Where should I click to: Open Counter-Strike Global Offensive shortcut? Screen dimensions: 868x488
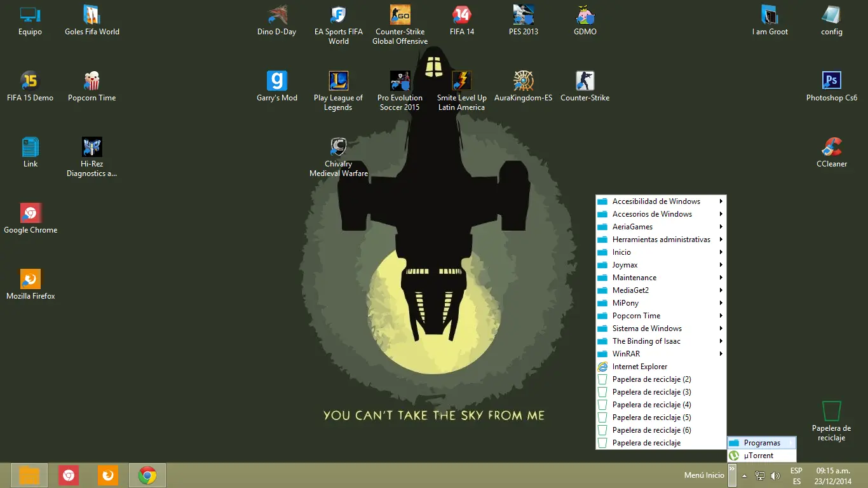click(x=400, y=25)
